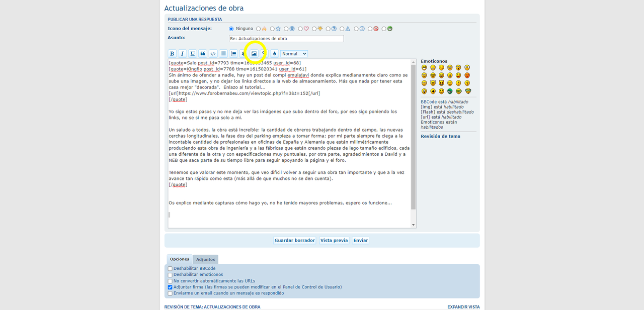Select the Ninguno message icon option
Viewport: 644px width, 310px height.
coord(231,29)
